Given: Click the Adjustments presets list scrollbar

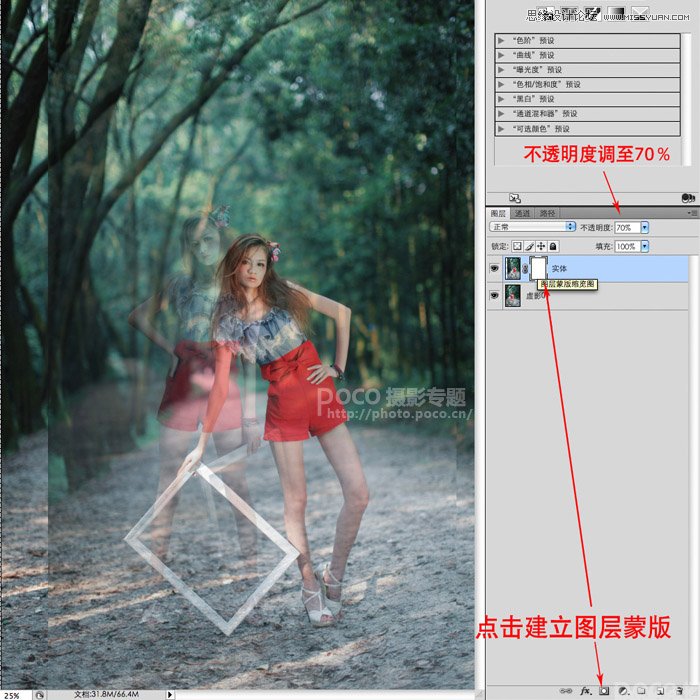Looking at the screenshot, I should [x=686, y=99].
